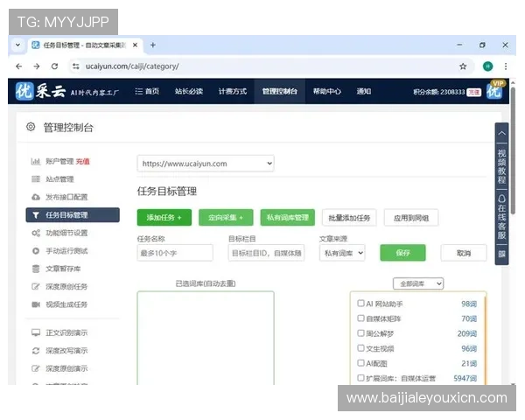This screenshot has width=525, height=420.
Task: Open the tab search dropdown arrow
Action: [x=17, y=45]
